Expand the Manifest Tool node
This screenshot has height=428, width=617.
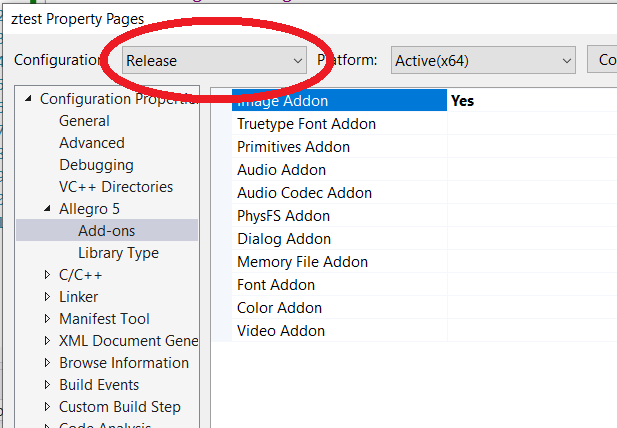tap(48, 319)
